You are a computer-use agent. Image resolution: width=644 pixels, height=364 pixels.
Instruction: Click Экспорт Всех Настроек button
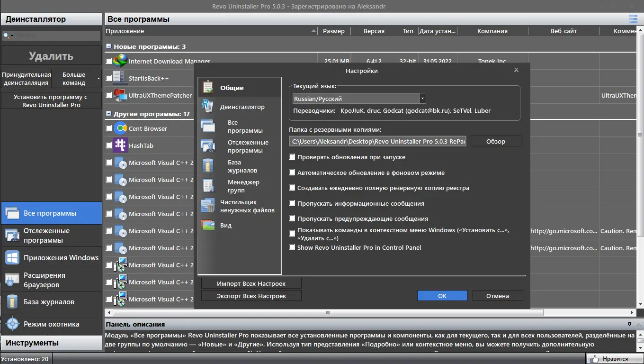click(x=251, y=296)
